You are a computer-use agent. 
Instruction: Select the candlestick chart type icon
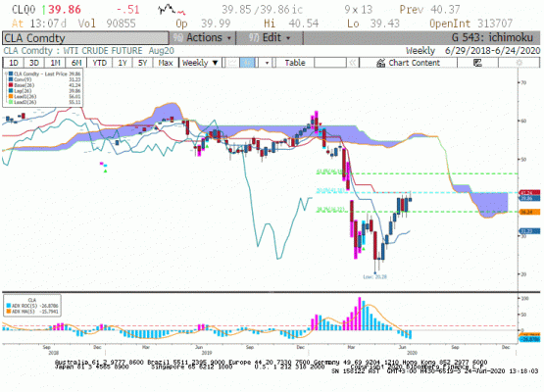(248, 63)
